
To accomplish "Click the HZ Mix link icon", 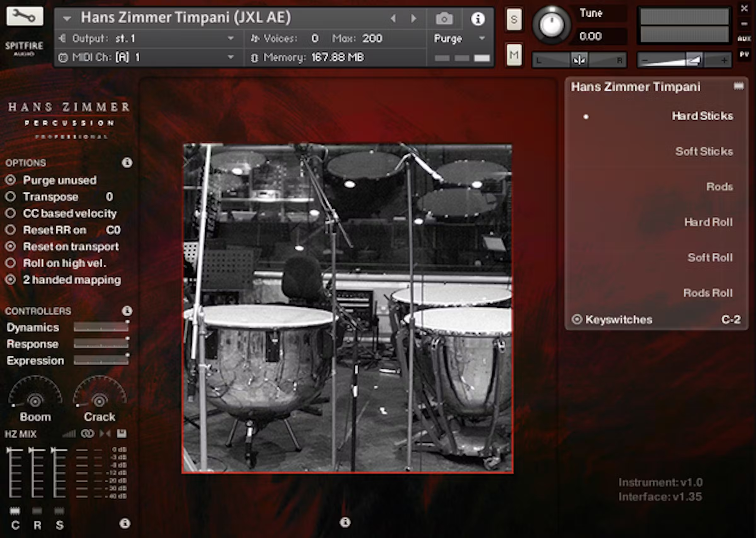I will coord(87,433).
